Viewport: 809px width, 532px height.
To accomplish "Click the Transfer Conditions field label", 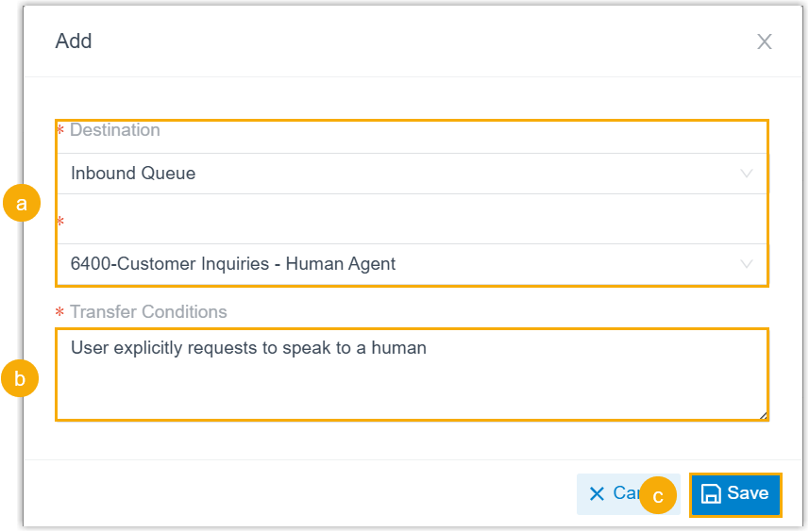I will [148, 312].
